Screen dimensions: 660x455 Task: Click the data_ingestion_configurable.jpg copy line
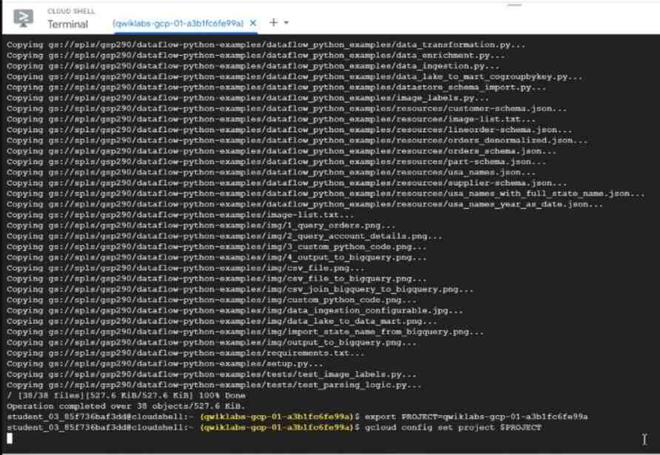(x=235, y=311)
